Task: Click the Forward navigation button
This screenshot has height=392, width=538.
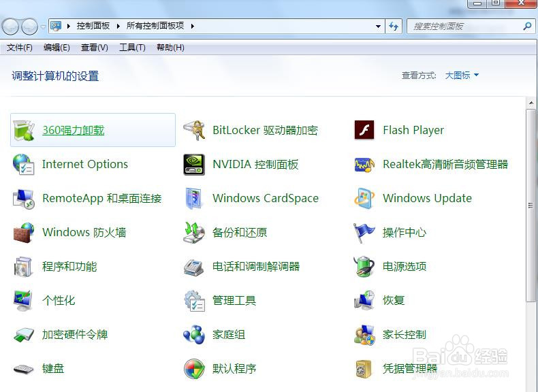Action: (29, 26)
